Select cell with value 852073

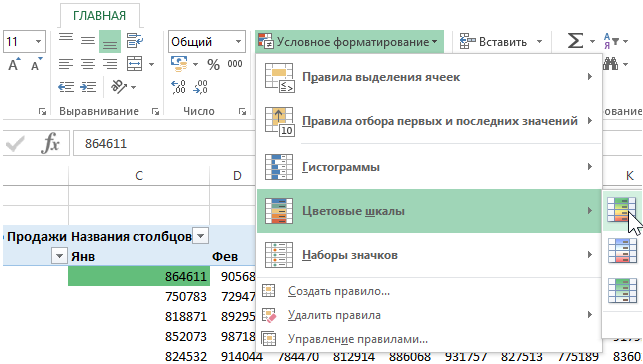tap(139, 337)
